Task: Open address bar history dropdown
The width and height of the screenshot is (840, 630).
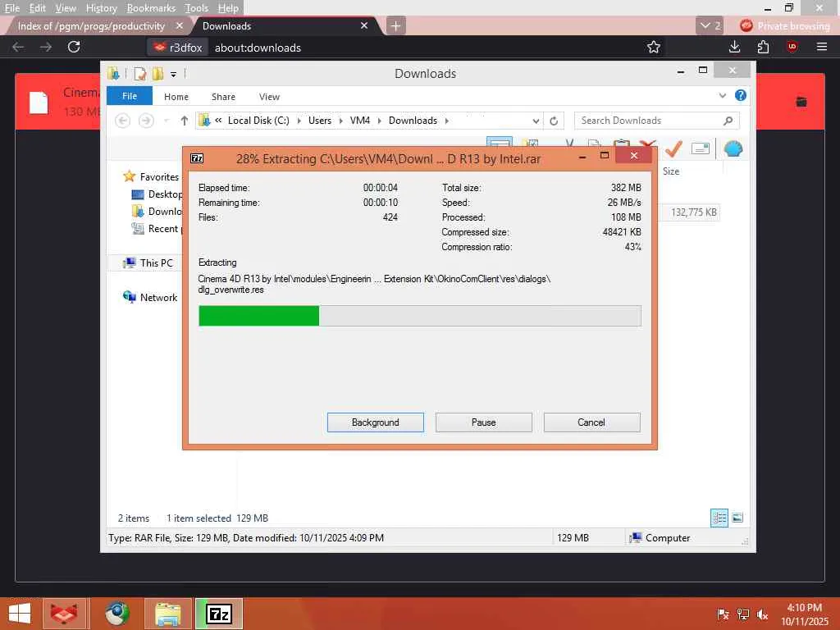Action: click(535, 121)
